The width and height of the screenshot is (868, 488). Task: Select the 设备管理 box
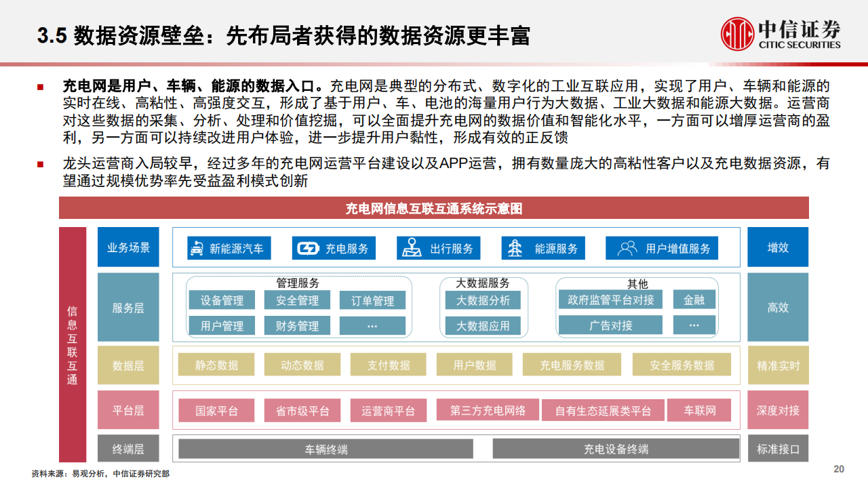click(222, 300)
